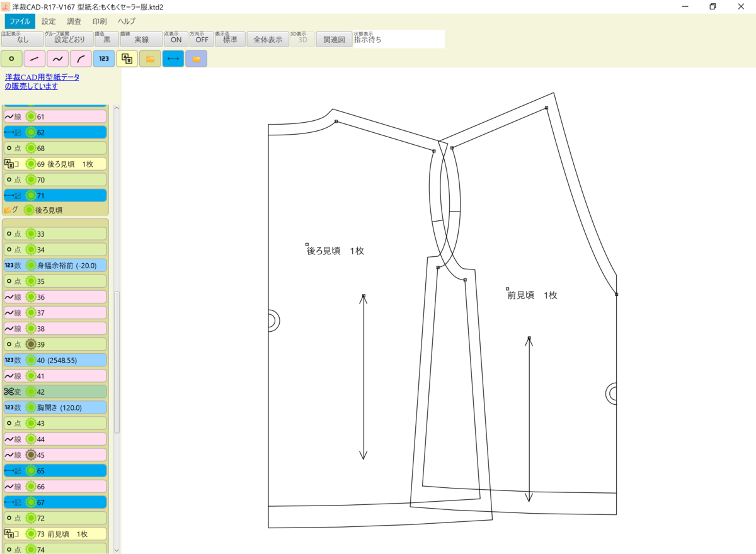Select line row 44 in the list
Image resolution: width=756 pixels, height=554 pixels.
click(55, 439)
